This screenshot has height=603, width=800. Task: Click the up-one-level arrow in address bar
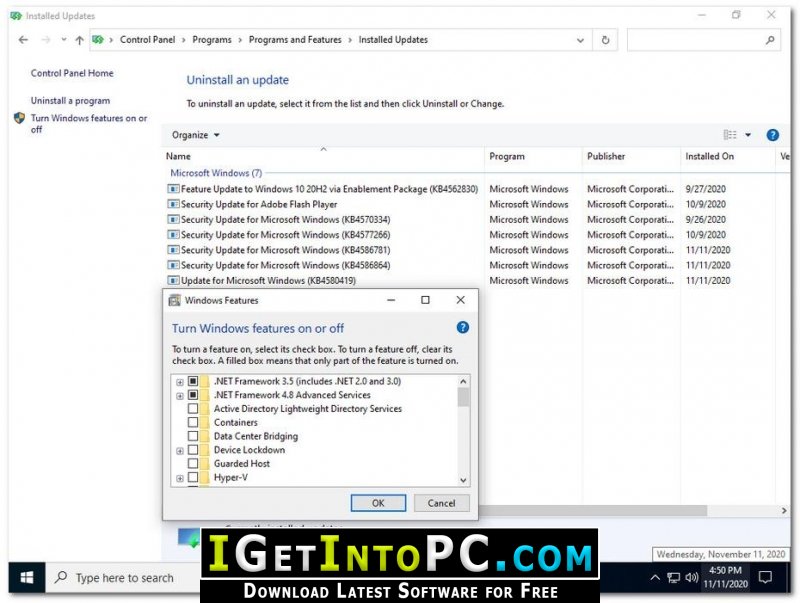pos(79,40)
